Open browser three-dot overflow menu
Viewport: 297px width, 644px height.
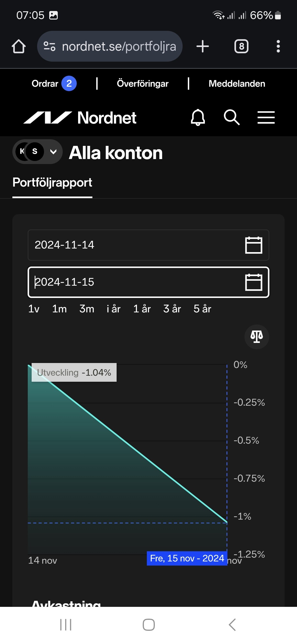pos(278,46)
